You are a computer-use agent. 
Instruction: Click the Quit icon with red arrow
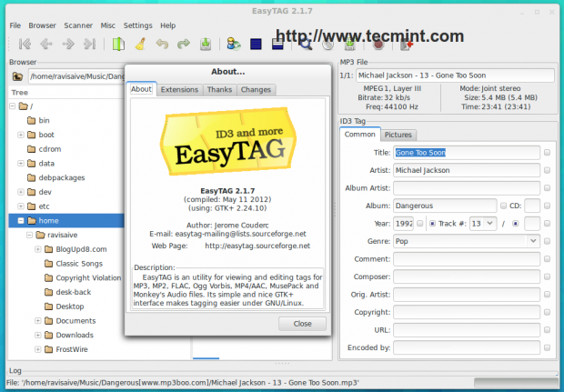407,45
